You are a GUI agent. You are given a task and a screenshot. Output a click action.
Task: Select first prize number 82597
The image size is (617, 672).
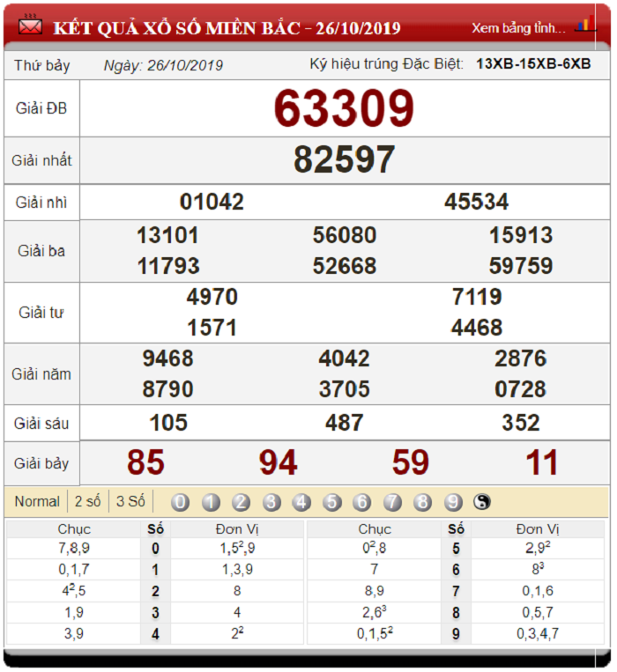click(x=345, y=160)
